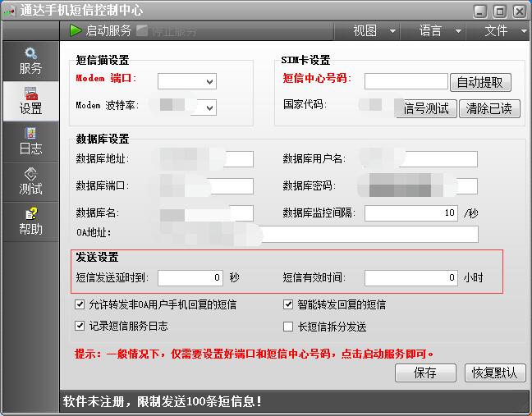This screenshot has width=532, height=416.
Task: Click the 清除已读 button
Action: pos(489,108)
